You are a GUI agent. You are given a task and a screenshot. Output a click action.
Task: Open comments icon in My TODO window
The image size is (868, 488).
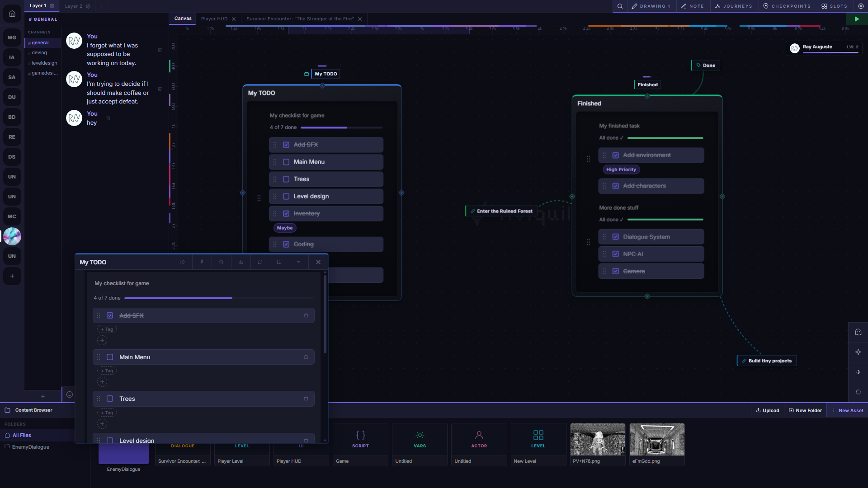(260, 262)
